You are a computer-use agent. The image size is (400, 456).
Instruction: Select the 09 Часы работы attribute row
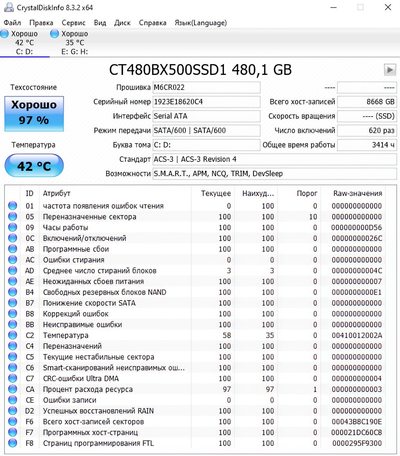(197, 227)
